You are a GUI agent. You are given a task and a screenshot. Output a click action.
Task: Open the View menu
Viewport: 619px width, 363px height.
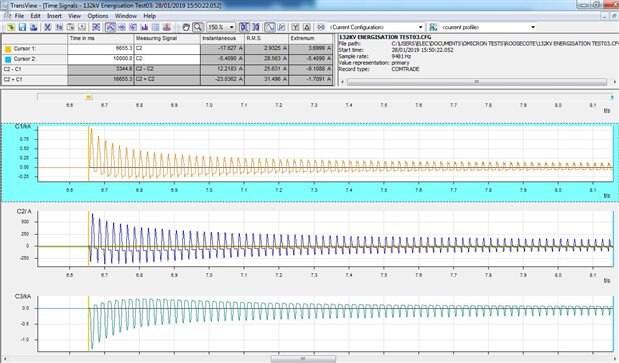[74, 16]
